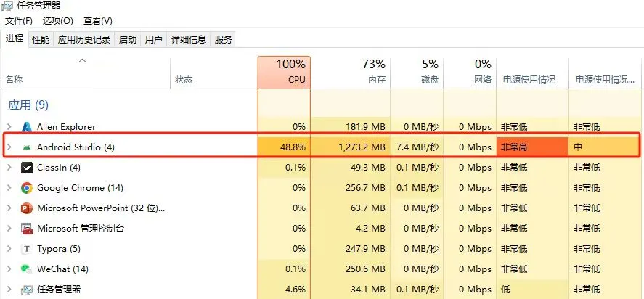Click the 非常高 power usage cell
The image size is (644, 299).
pyautogui.click(x=532, y=147)
